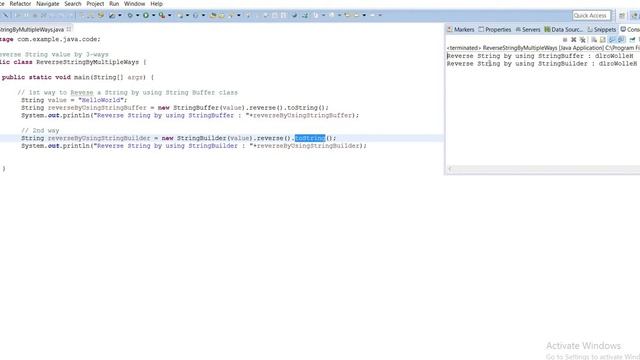The height and width of the screenshot is (360, 640).
Task: Click the reverseByUsingStringBuffer variable declaration
Action: coord(97,108)
